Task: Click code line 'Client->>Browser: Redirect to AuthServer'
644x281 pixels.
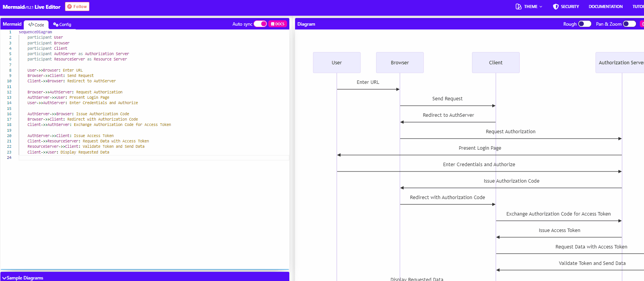Action: pyautogui.click(x=71, y=81)
